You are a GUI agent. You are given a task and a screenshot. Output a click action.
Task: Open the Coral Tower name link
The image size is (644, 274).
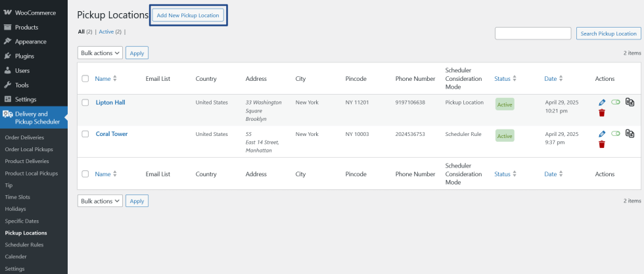[x=112, y=134]
